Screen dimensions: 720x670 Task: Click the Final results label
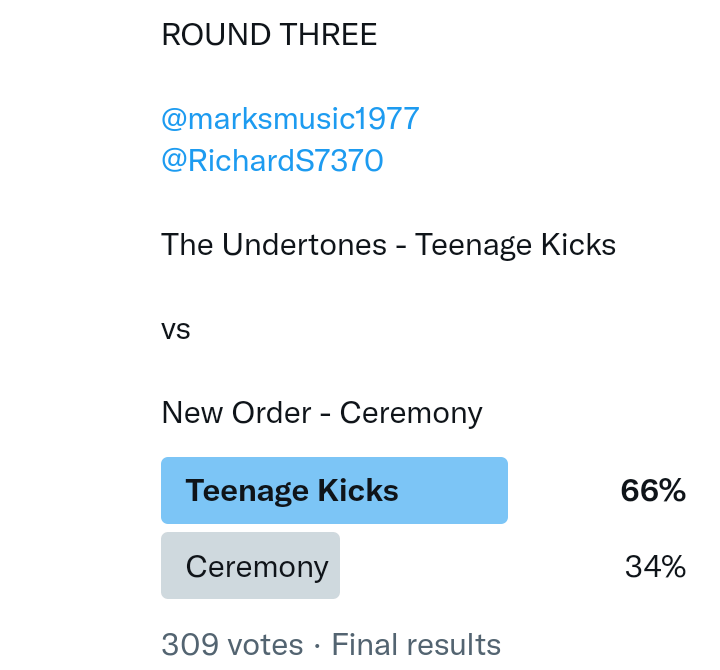tap(416, 645)
